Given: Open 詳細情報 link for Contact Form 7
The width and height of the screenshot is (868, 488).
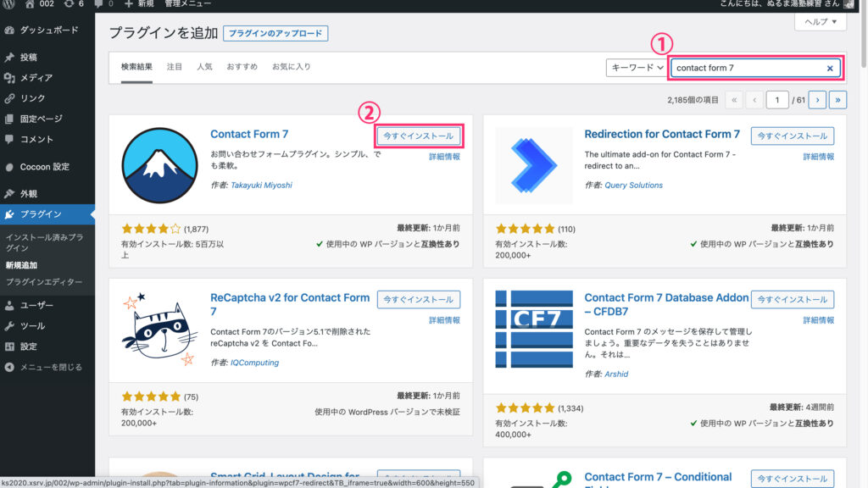Looking at the screenshot, I should coord(444,157).
